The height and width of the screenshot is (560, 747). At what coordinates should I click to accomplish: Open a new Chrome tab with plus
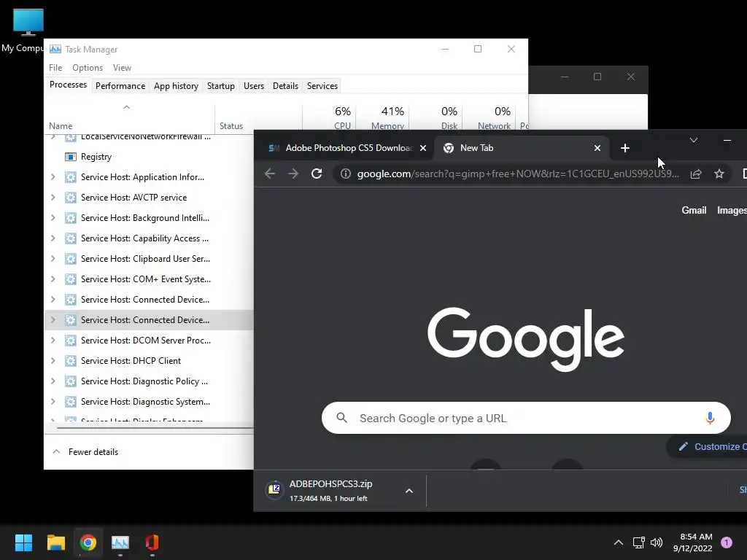[625, 148]
